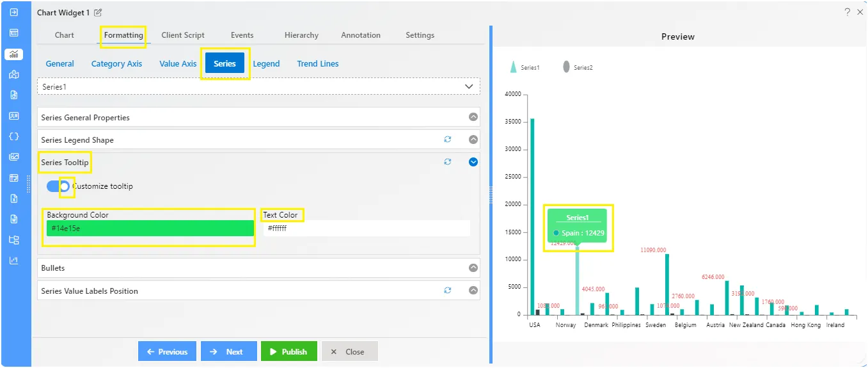Image resolution: width=868 pixels, height=368 pixels.
Task: Select the General formatting sub-tab
Action: point(60,63)
